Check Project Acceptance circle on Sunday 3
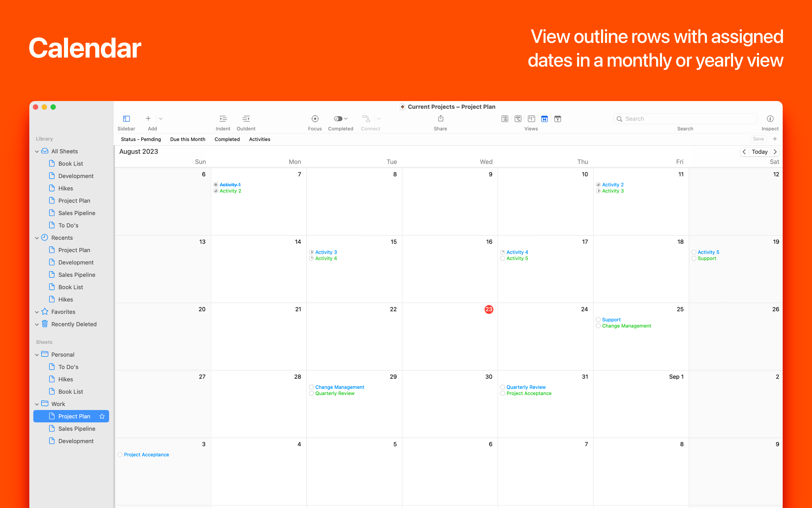 pos(120,455)
